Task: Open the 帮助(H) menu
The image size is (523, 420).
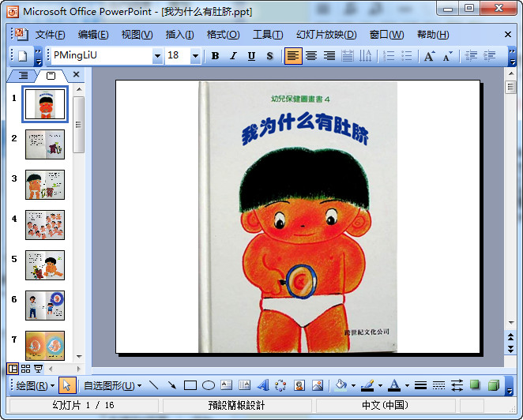Action: pos(433,34)
